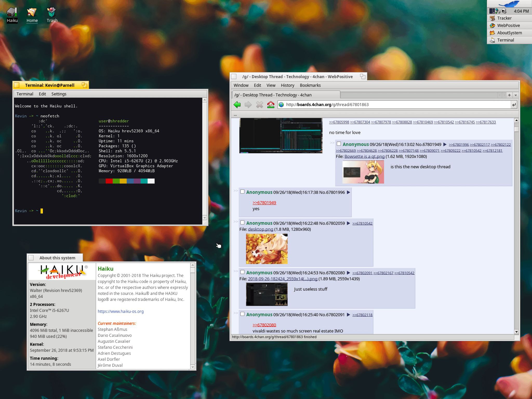Open the Trash desktop icon
The width and height of the screenshot is (532, 399).
52,15
